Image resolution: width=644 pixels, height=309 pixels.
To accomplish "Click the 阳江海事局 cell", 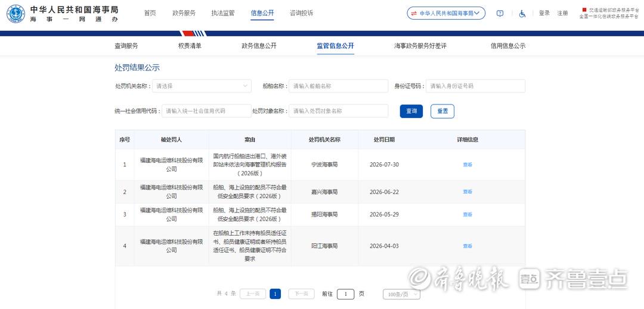I will pos(324,246).
